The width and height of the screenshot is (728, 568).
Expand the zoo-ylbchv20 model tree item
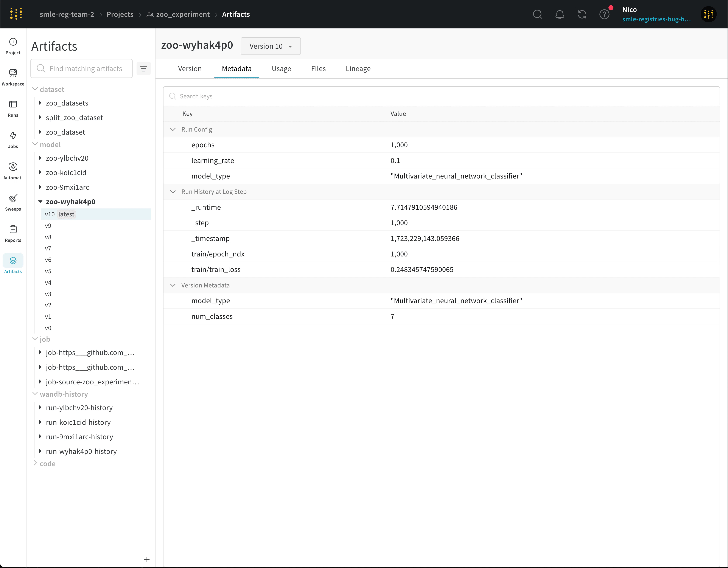(x=40, y=158)
